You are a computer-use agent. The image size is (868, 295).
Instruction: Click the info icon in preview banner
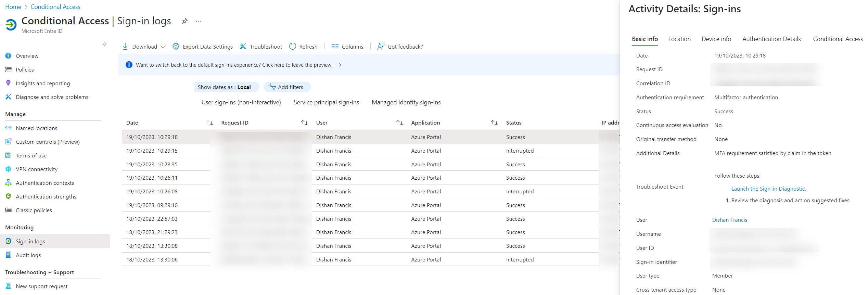pyautogui.click(x=129, y=65)
